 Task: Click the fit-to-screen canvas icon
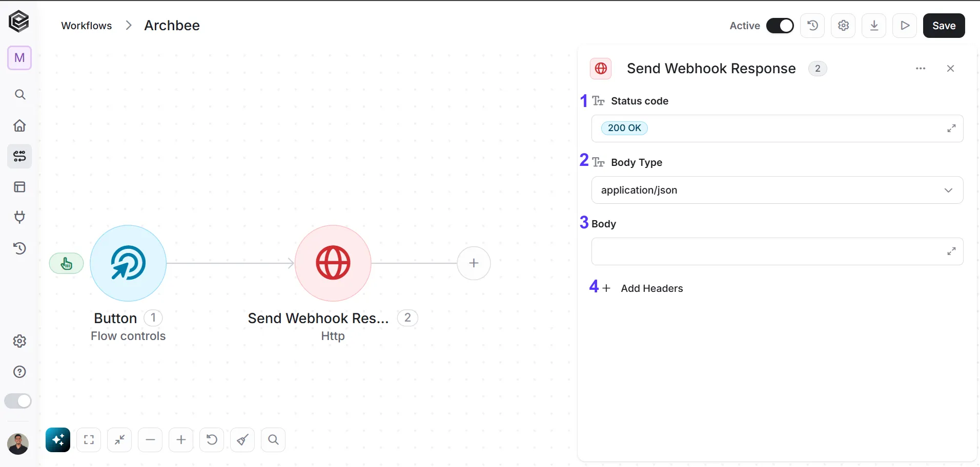coord(89,440)
